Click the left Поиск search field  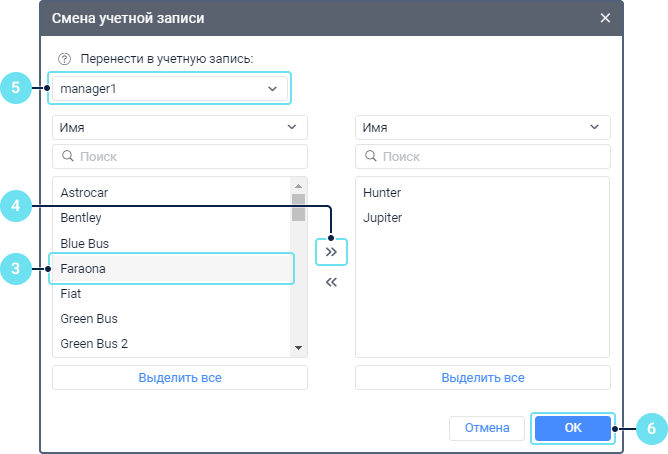coord(180,156)
